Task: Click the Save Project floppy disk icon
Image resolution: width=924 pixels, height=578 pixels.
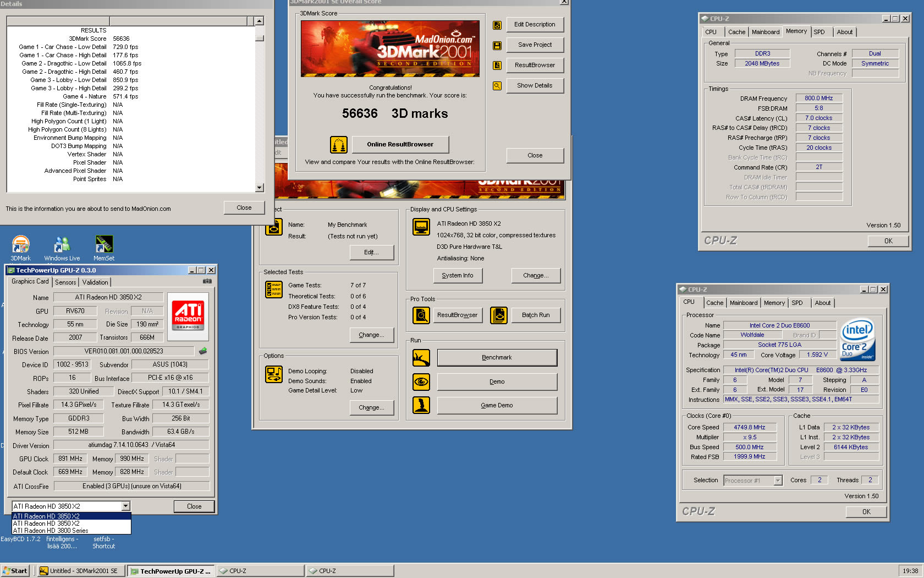Action: click(x=497, y=45)
